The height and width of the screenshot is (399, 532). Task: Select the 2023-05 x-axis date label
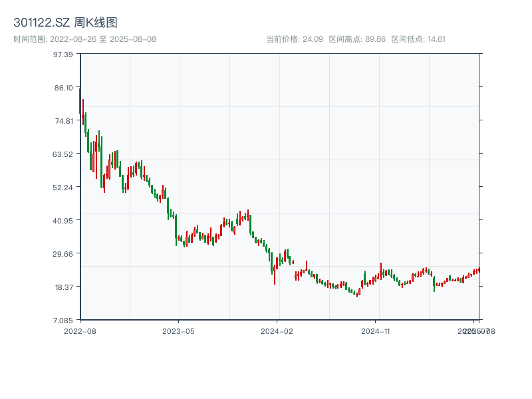click(178, 331)
